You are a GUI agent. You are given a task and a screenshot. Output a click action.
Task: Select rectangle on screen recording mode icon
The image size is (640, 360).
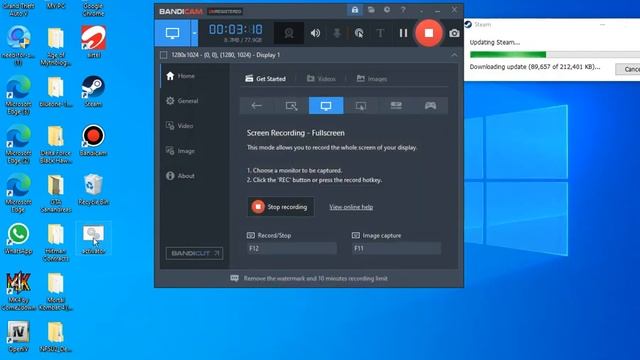(x=291, y=106)
